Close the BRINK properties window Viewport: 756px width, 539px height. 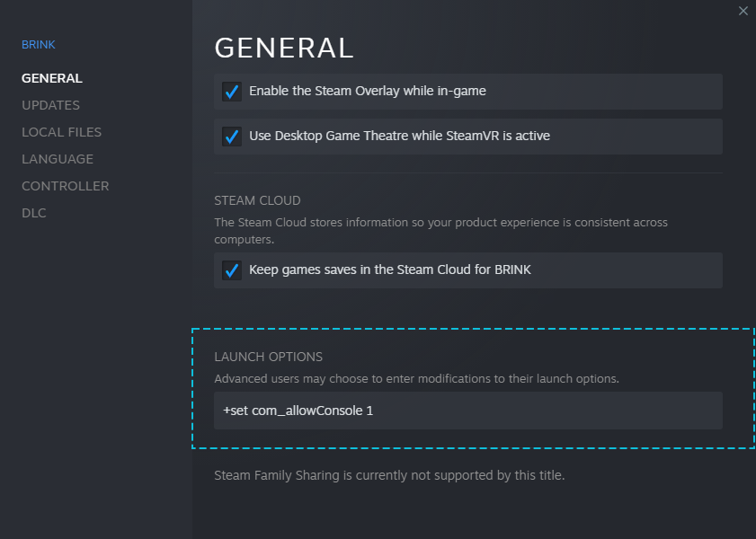(743, 11)
